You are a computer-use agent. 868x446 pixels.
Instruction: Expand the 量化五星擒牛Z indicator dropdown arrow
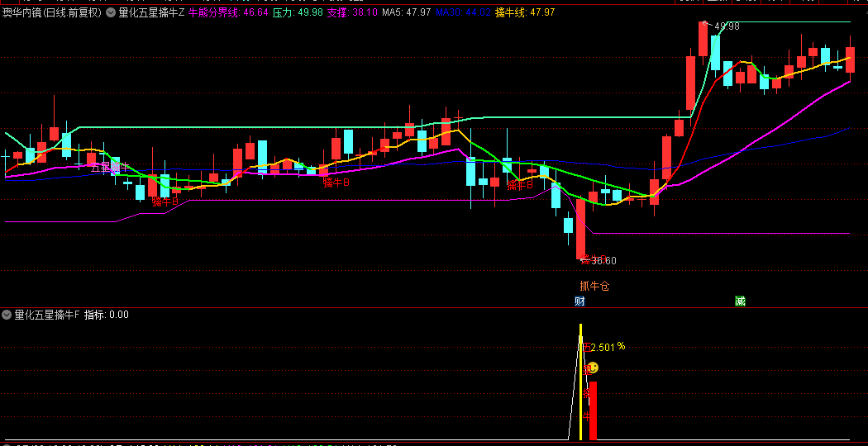111,13
